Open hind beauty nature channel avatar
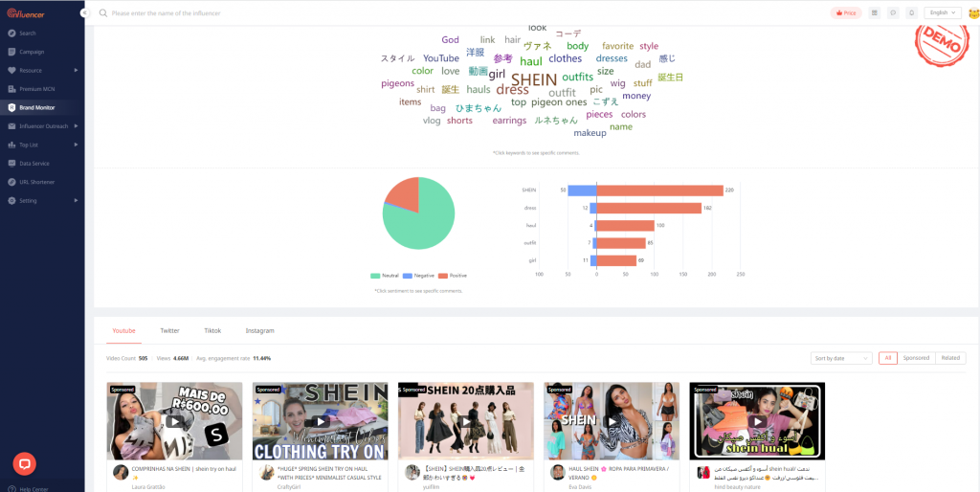The height and width of the screenshot is (492, 980). coord(703,472)
